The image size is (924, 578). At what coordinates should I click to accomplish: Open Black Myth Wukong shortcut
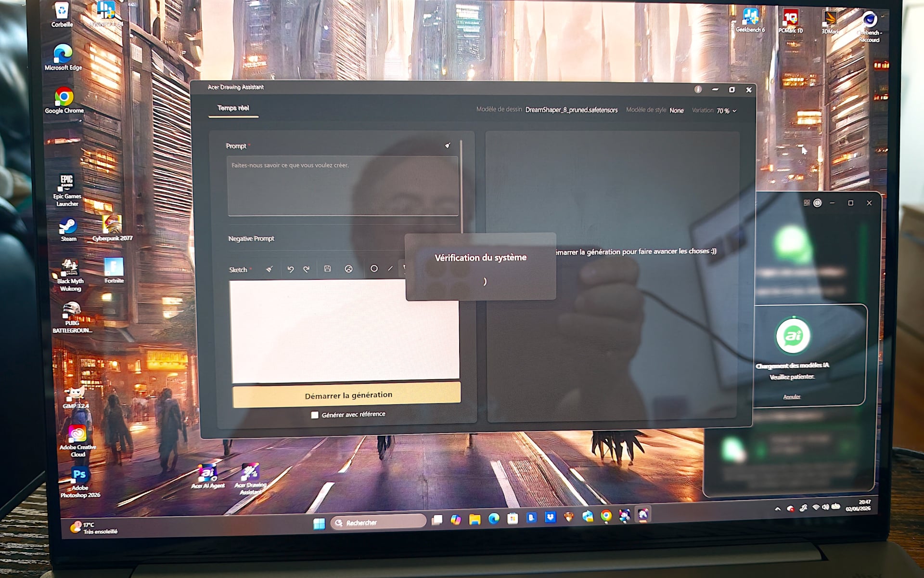coord(70,275)
